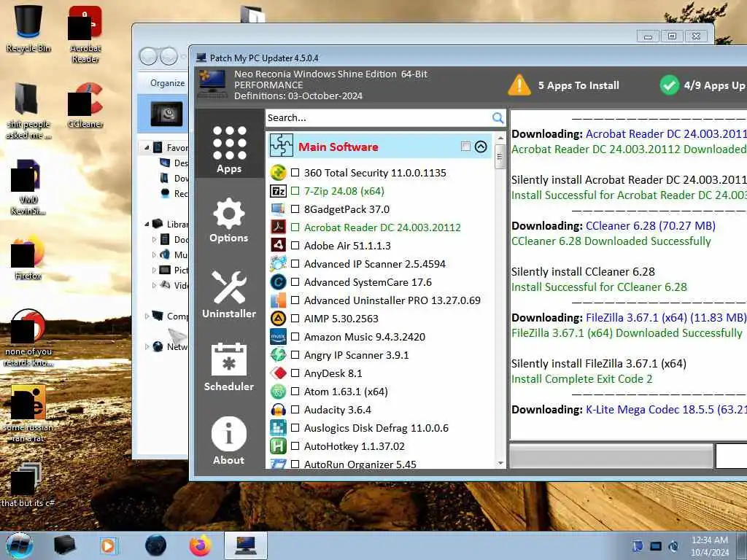747x560 pixels.
Task: Click the Advanced IP Scanner icon
Action: 278,264
